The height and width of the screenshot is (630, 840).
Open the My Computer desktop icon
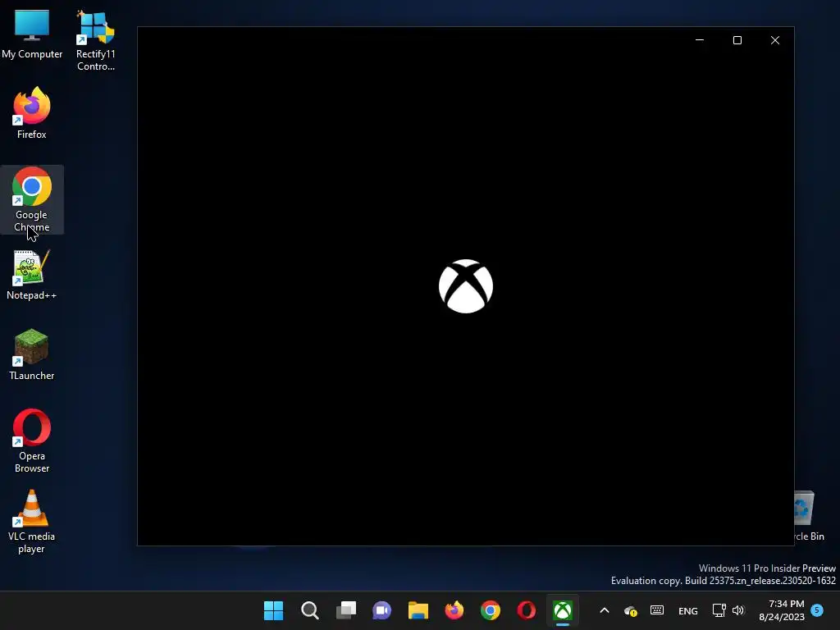point(32,33)
